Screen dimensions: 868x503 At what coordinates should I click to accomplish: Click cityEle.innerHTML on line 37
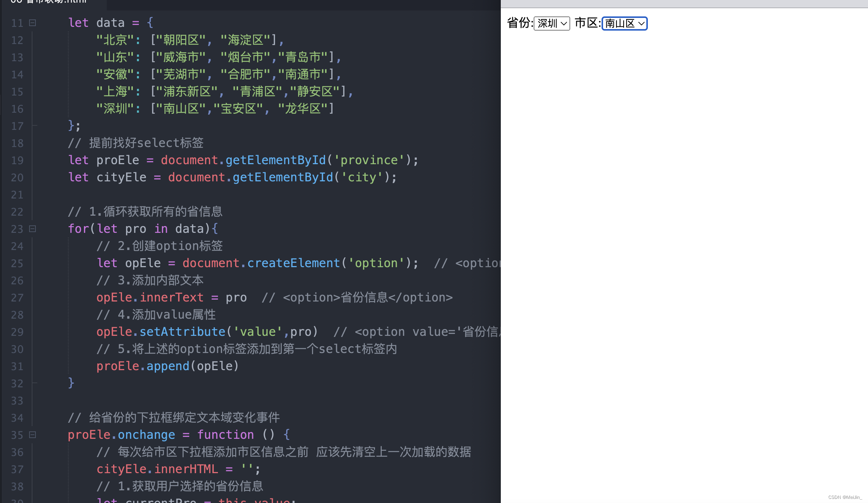pyautogui.click(x=157, y=469)
